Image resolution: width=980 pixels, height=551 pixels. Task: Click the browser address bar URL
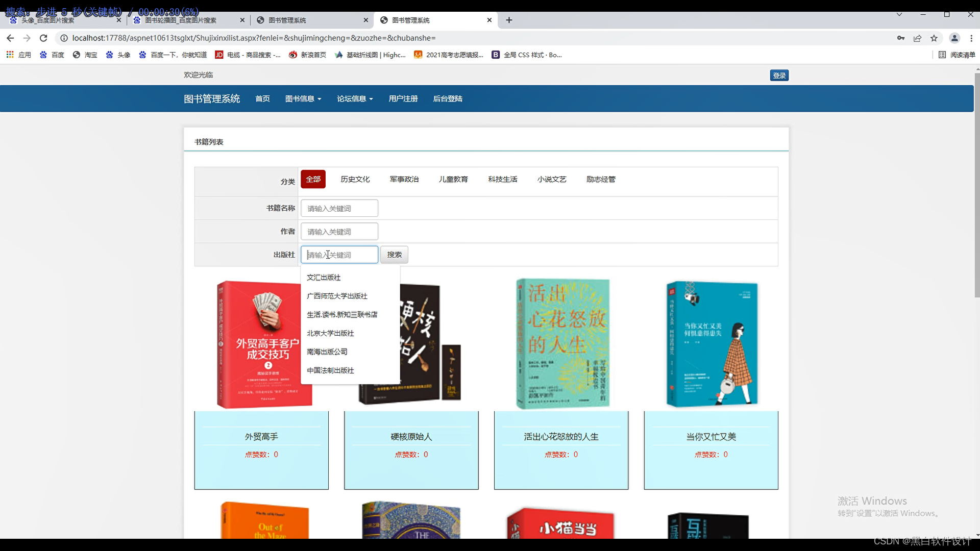pyautogui.click(x=254, y=38)
